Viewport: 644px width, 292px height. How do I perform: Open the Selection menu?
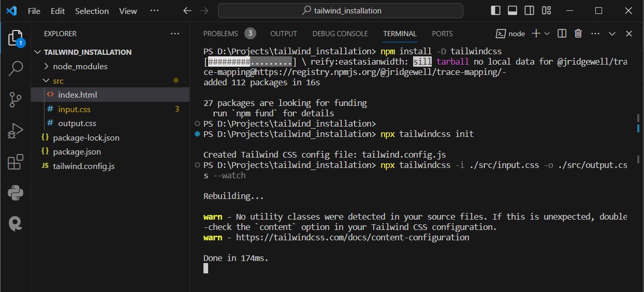(x=92, y=11)
